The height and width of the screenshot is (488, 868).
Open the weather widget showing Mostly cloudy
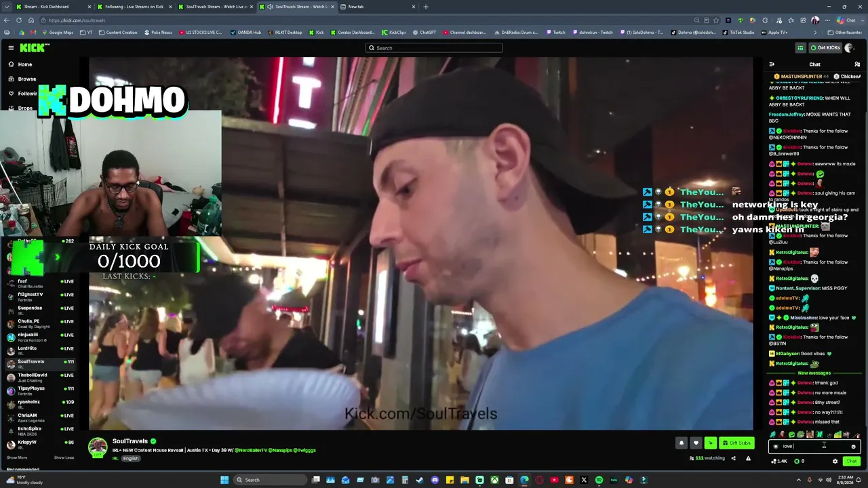24,480
